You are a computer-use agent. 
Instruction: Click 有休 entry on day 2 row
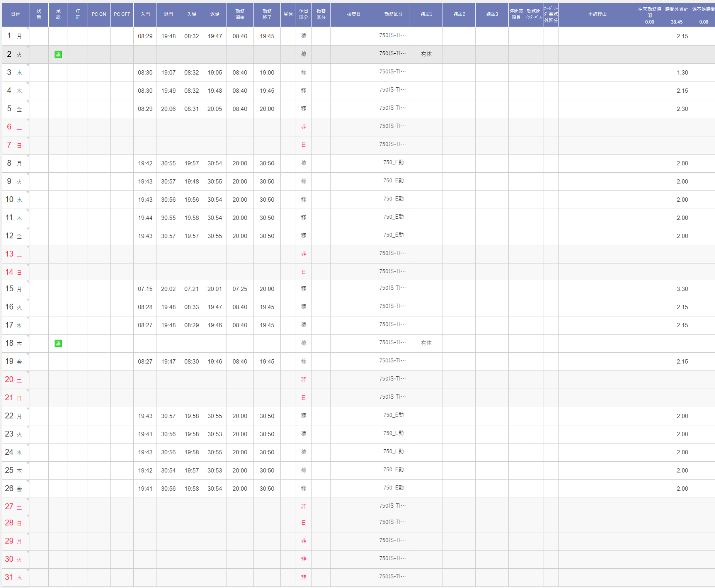426,54
